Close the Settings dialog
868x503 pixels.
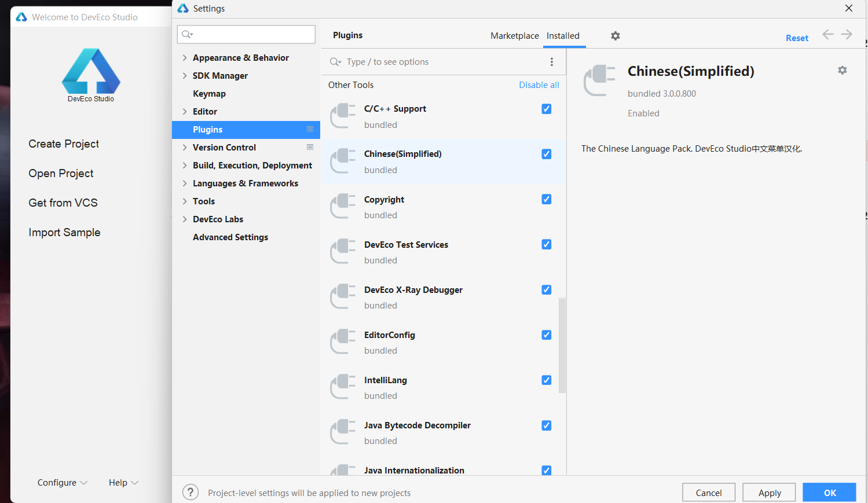coord(849,8)
